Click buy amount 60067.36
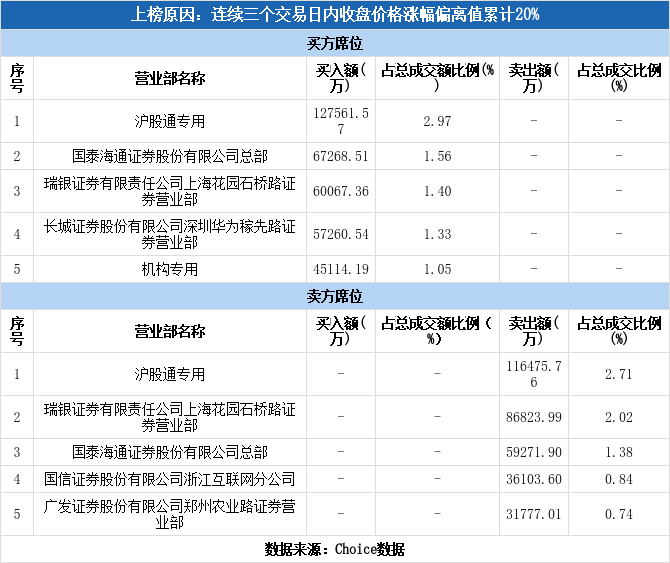Viewport: 670px width, 563px height. pyautogui.click(x=341, y=191)
